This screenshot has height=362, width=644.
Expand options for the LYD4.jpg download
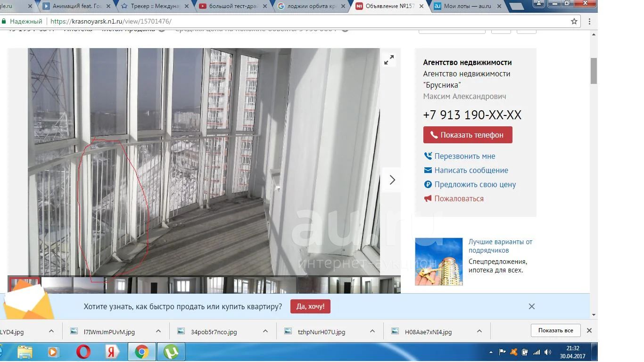point(51,331)
